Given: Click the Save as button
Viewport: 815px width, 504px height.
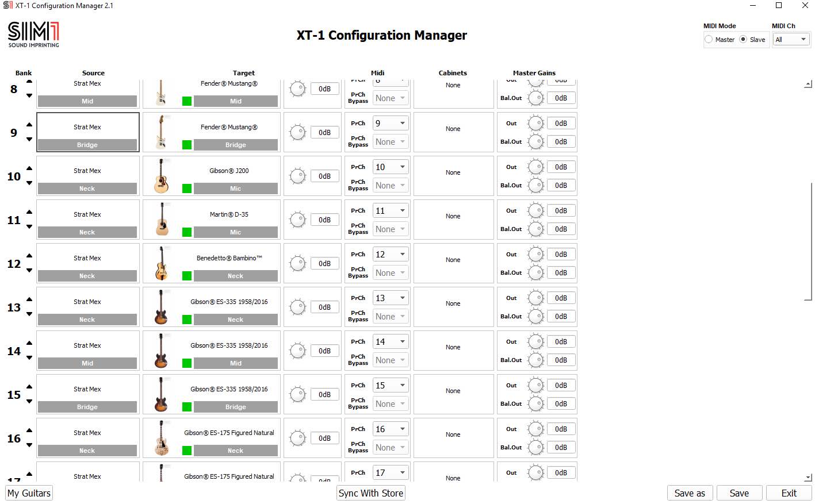Looking at the screenshot, I should tap(690, 493).
